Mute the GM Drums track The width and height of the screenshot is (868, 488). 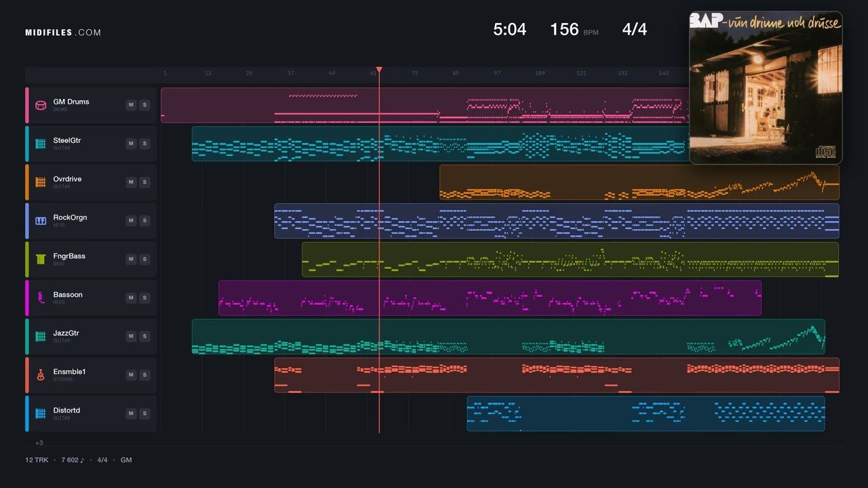[131, 105]
